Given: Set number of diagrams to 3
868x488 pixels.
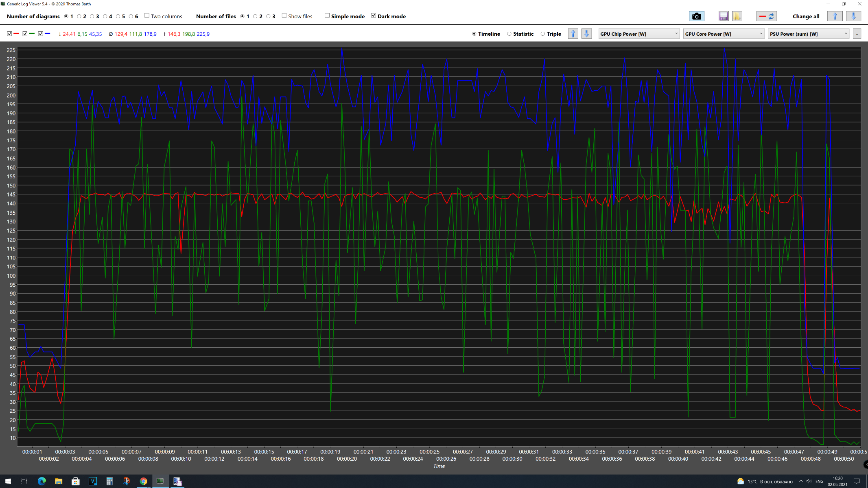Looking at the screenshot, I should pyautogui.click(x=92, y=16).
